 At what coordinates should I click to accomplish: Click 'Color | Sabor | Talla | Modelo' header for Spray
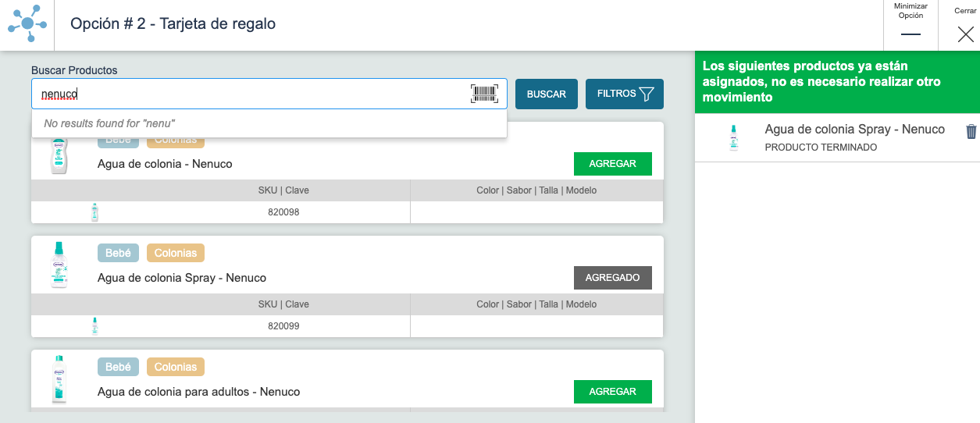(536, 304)
